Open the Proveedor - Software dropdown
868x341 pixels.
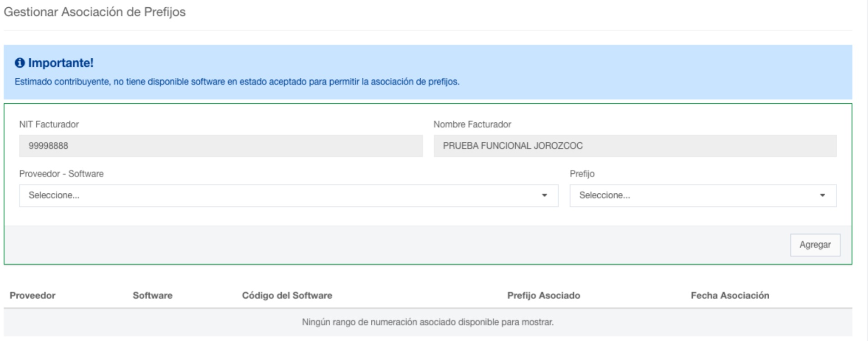coord(288,196)
